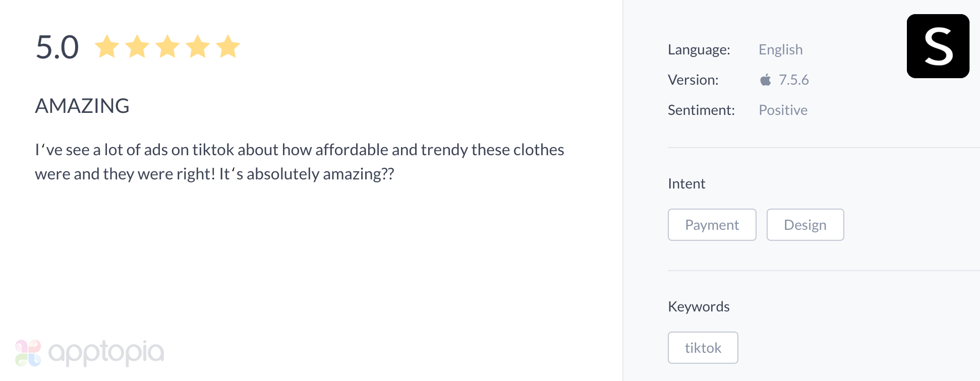Click the second rating star
The height and width of the screenshot is (381, 980).
137,46
